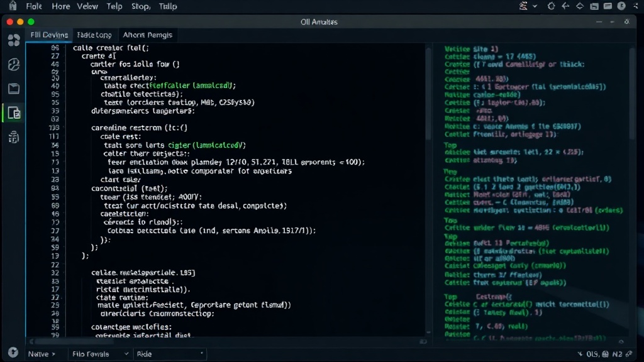Click first 'Top' heading in output panel

[450, 145]
